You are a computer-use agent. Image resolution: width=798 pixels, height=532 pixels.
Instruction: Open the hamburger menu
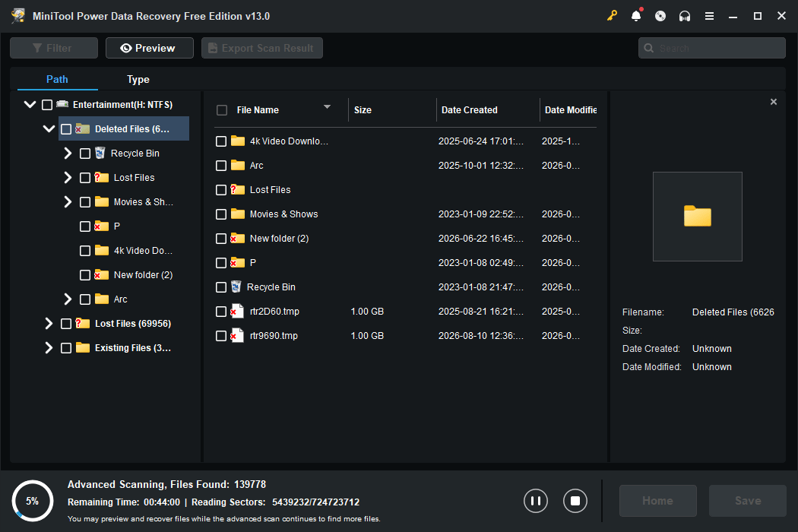pos(709,16)
